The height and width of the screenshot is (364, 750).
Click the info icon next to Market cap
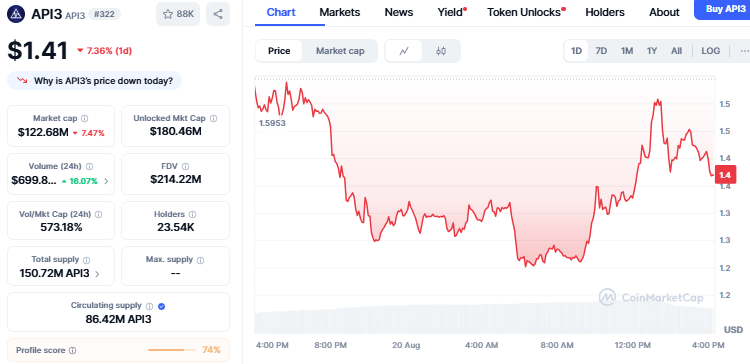[85, 118]
